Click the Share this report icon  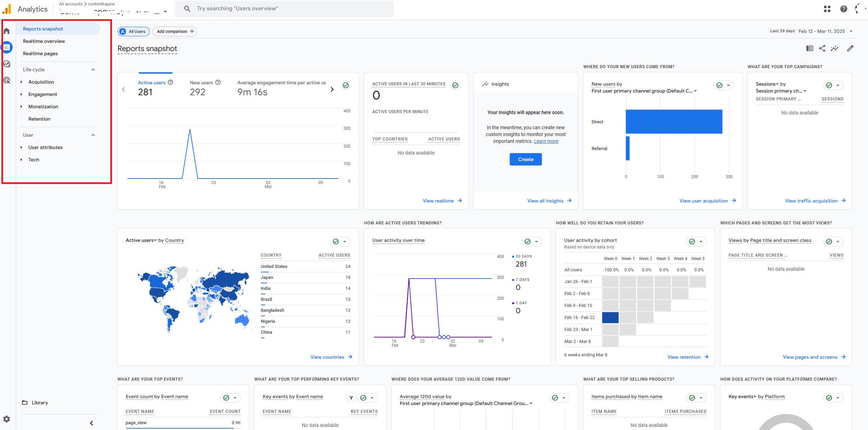pyautogui.click(x=822, y=48)
